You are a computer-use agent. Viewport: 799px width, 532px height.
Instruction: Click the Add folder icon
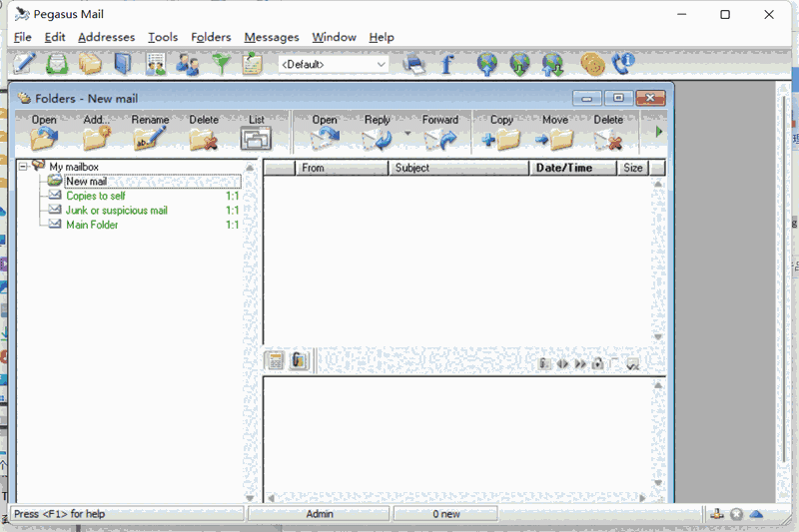[97, 133]
